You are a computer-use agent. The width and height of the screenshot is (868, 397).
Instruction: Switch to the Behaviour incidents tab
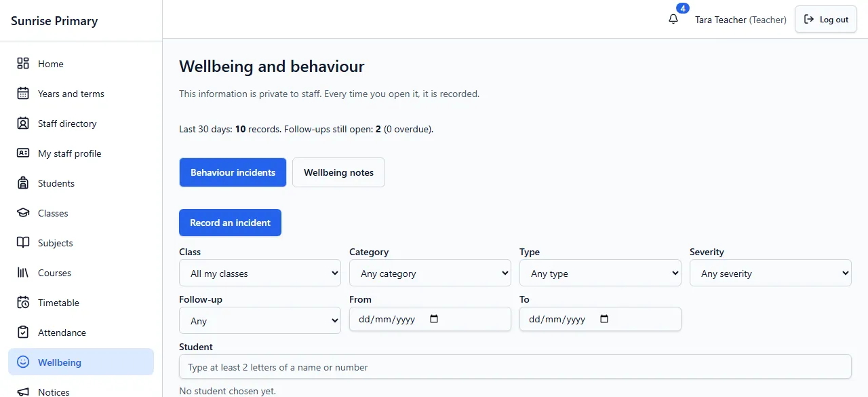(x=233, y=172)
